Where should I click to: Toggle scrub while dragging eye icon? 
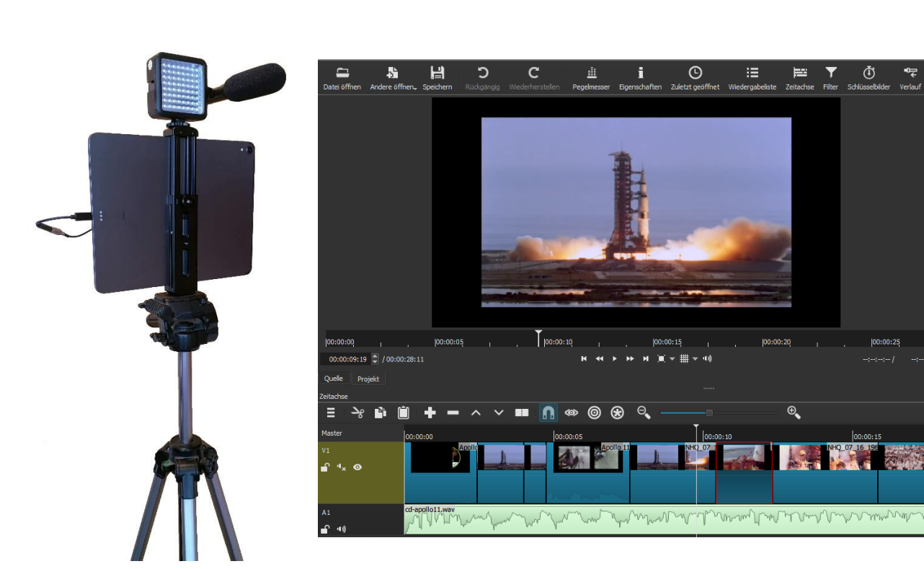[x=572, y=413]
